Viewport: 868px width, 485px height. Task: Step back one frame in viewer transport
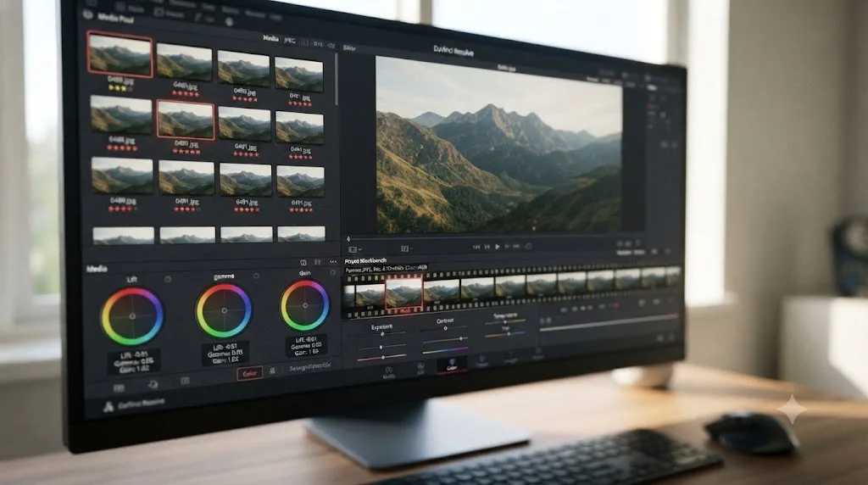coord(487,247)
